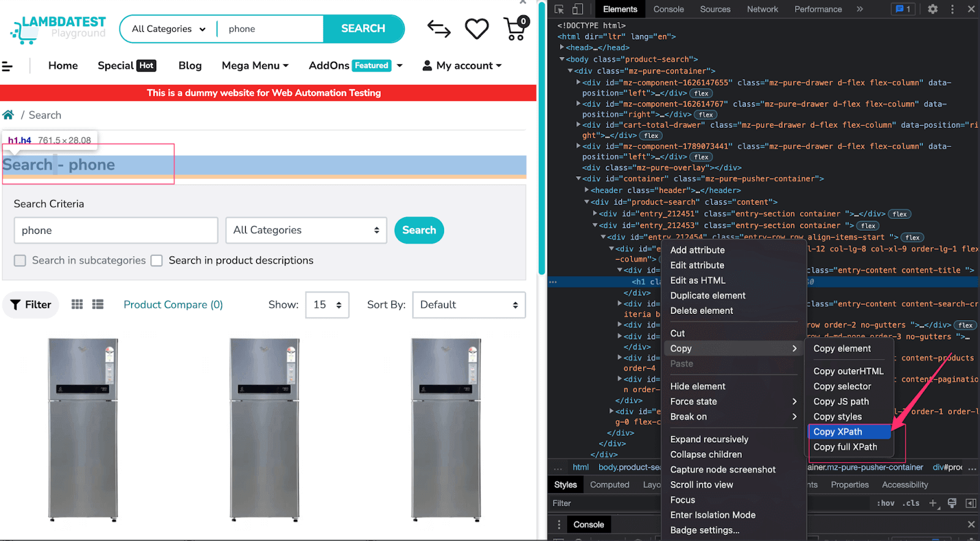The image size is (980, 541).
Task: Open the Computed styles tab
Action: (609, 485)
